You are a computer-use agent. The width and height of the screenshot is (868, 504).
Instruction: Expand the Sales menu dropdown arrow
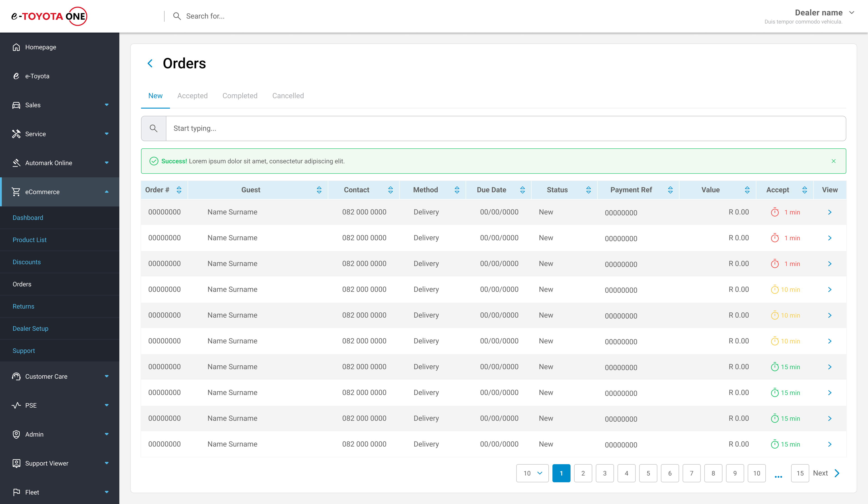coord(106,105)
